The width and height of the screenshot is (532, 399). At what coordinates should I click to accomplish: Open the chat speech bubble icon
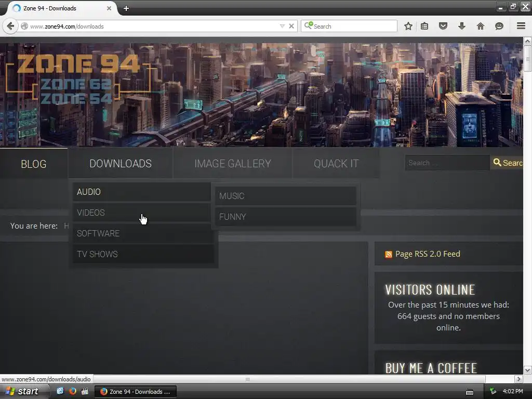click(x=499, y=26)
